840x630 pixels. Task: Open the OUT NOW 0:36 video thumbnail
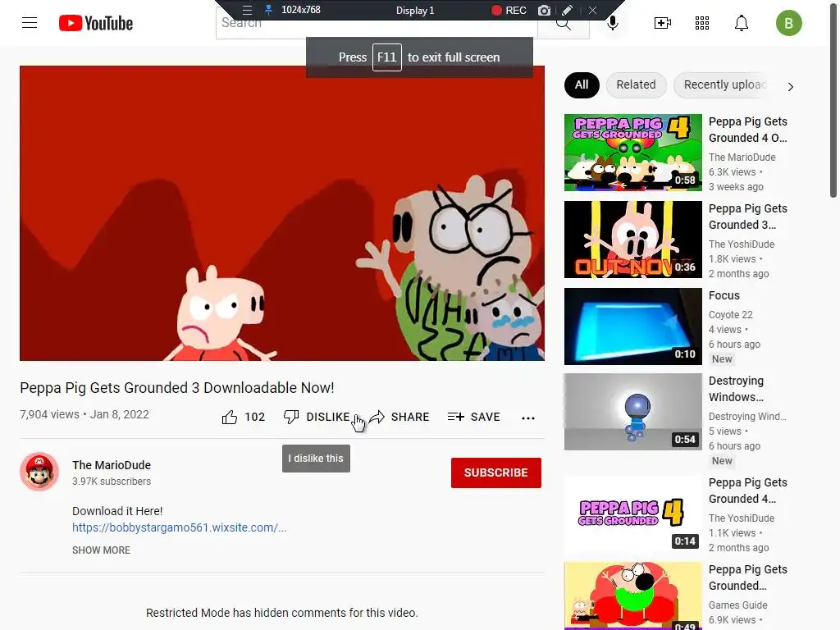click(x=632, y=239)
